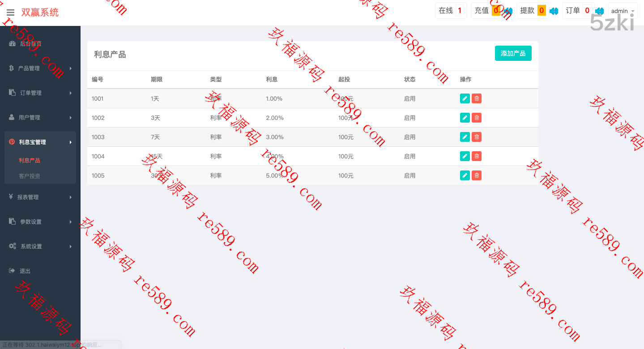Go to 后台首页 dashboard
The height and width of the screenshot is (349, 644).
pyautogui.click(x=30, y=44)
